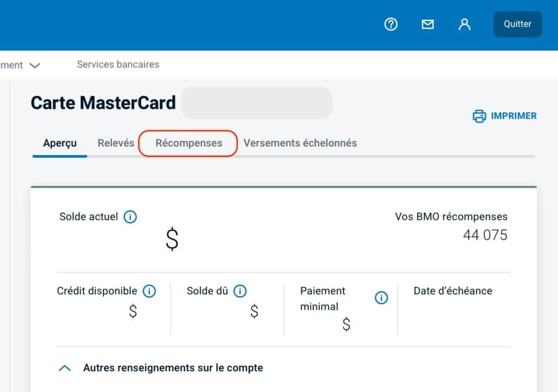Collapse Autres renseignements sur le compte
Image resolution: width=558 pixels, height=392 pixels.
(x=65, y=368)
